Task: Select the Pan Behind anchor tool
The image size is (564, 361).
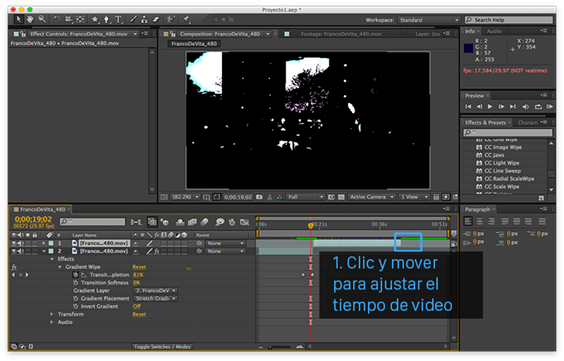Action: coord(80,19)
